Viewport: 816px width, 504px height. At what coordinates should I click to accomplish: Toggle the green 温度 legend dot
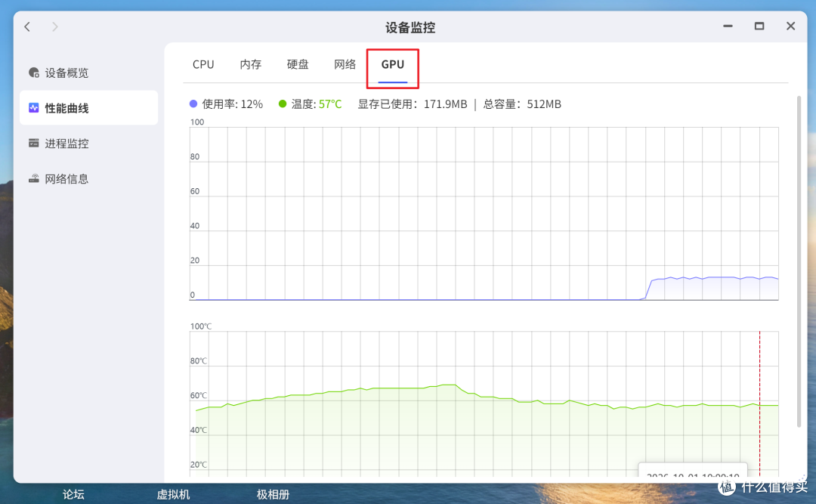283,104
